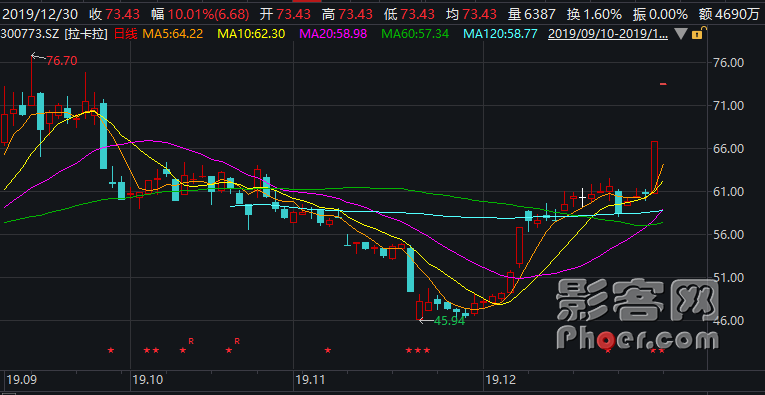Viewport: 765px width, 395px height.
Task: Click the MA120:58.77 cyan indicator label
Action: point(502,35)
